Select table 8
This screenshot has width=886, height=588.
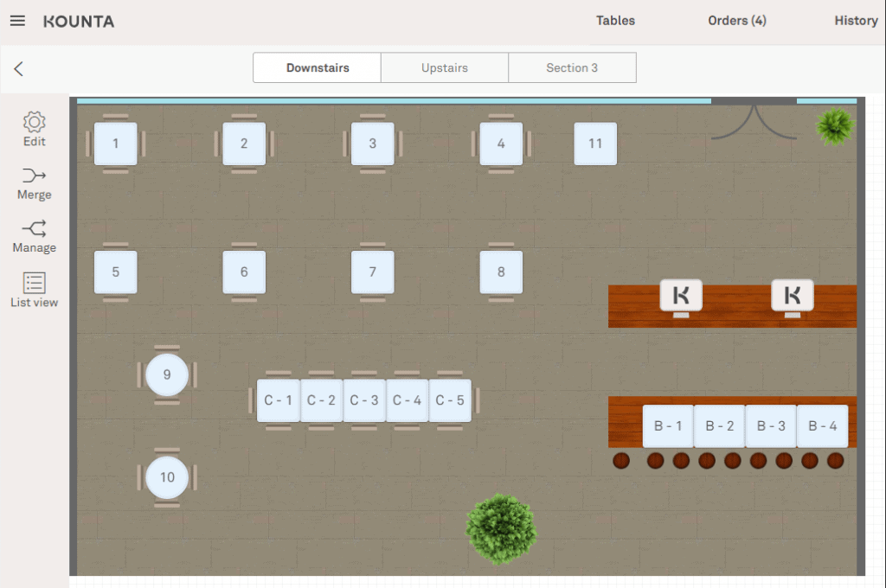click(x=501, y=272)
